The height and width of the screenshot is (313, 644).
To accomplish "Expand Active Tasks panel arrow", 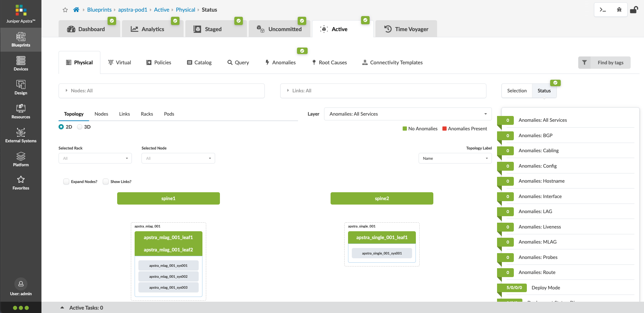I will pyautogui.click(x=62, y=308).
